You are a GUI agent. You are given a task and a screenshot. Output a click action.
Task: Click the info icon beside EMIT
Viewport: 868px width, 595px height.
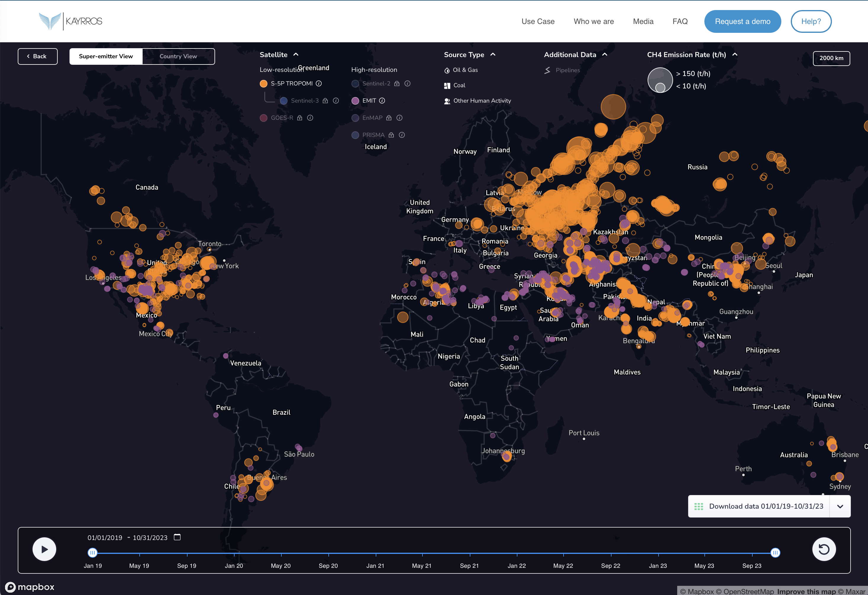click(x=382, y=101)
